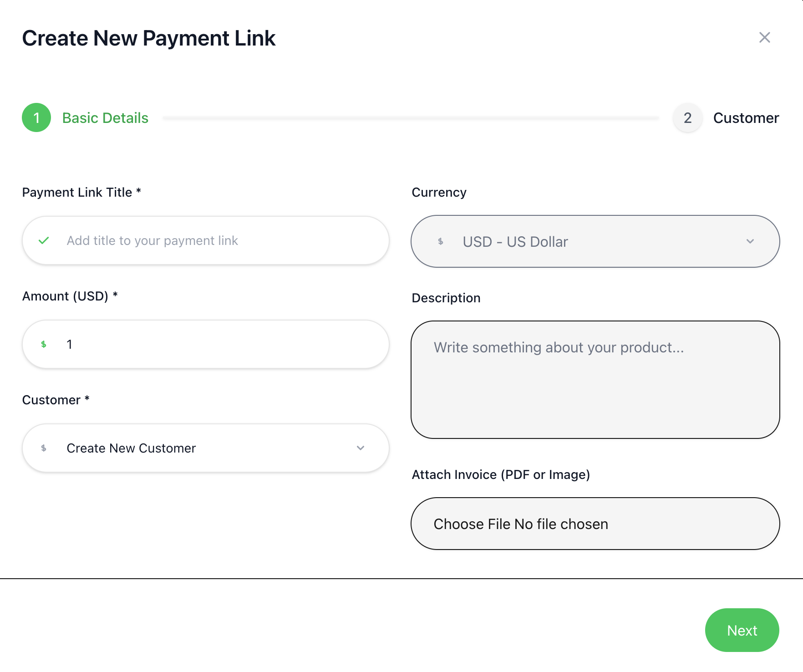This screenshot has width=803, height=672.
Task: Click the green checkmark icon in title field
Action: point(44,240)
